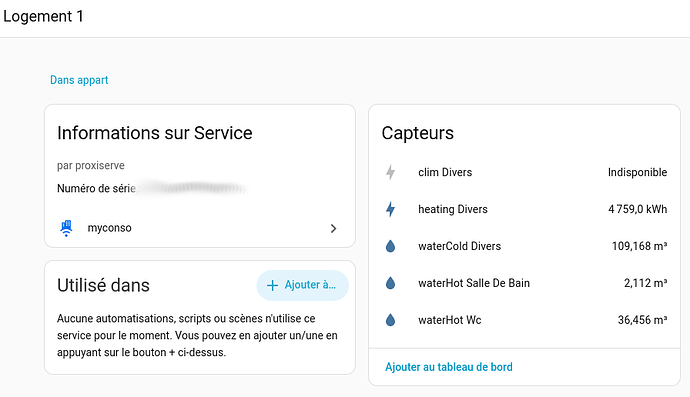Screen dimensions: 690x397
Task: Open the Dans appart area link
Action: [x=79, y=80]
